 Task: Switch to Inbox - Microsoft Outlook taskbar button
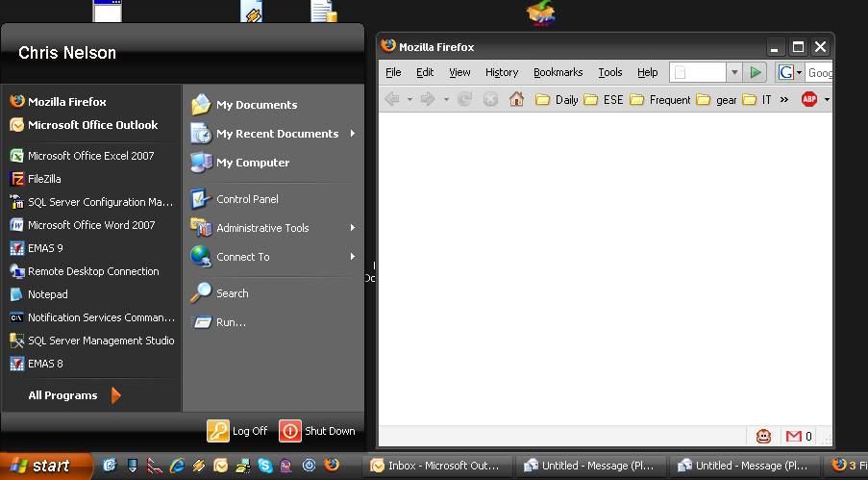tap(437, 466)
